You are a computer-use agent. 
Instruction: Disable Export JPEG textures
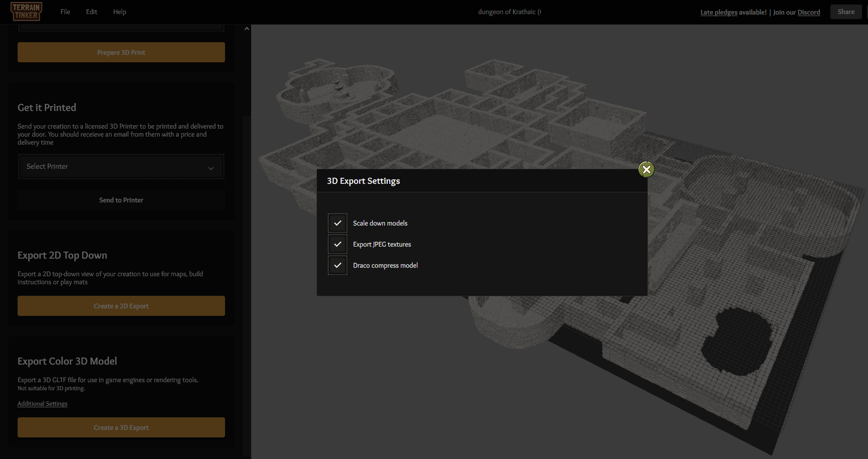(337, 244)
